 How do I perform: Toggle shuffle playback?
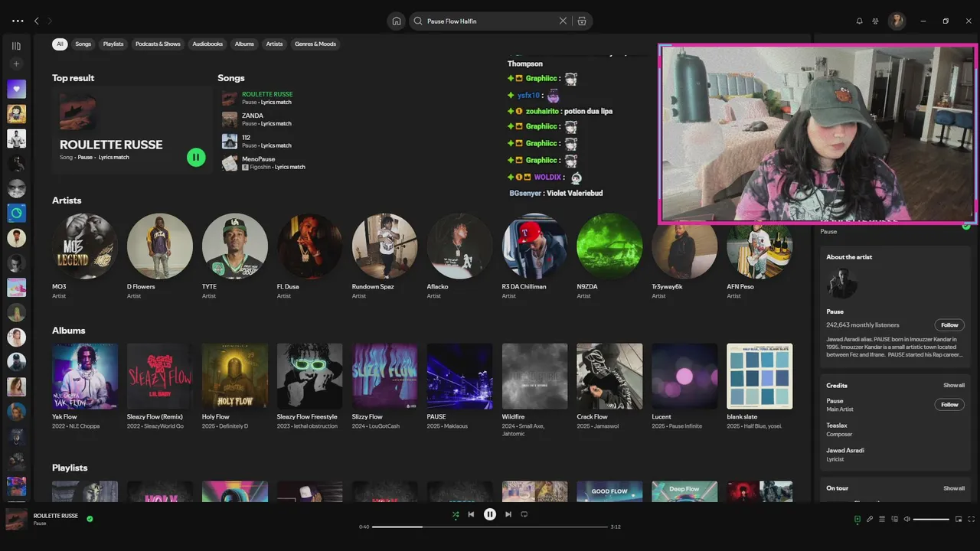pyautogui.click(x=456, y=514)
